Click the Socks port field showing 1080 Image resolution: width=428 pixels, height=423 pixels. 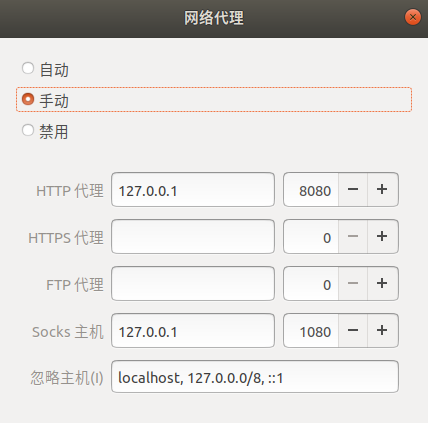tap(311, 331)
